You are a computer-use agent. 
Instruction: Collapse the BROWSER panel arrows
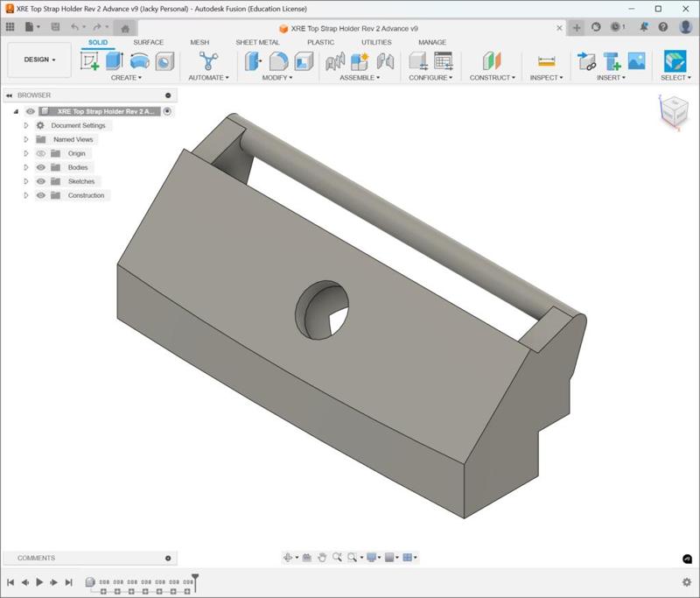(9, 95)
